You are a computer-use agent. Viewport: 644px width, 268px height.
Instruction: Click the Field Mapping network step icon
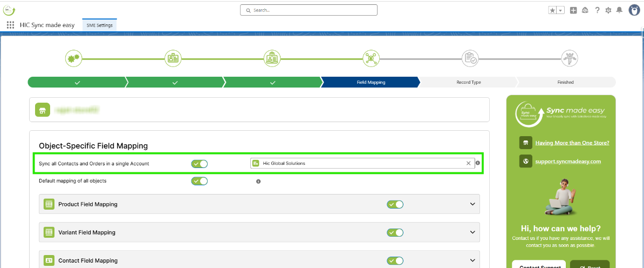(x=371, y=58)
